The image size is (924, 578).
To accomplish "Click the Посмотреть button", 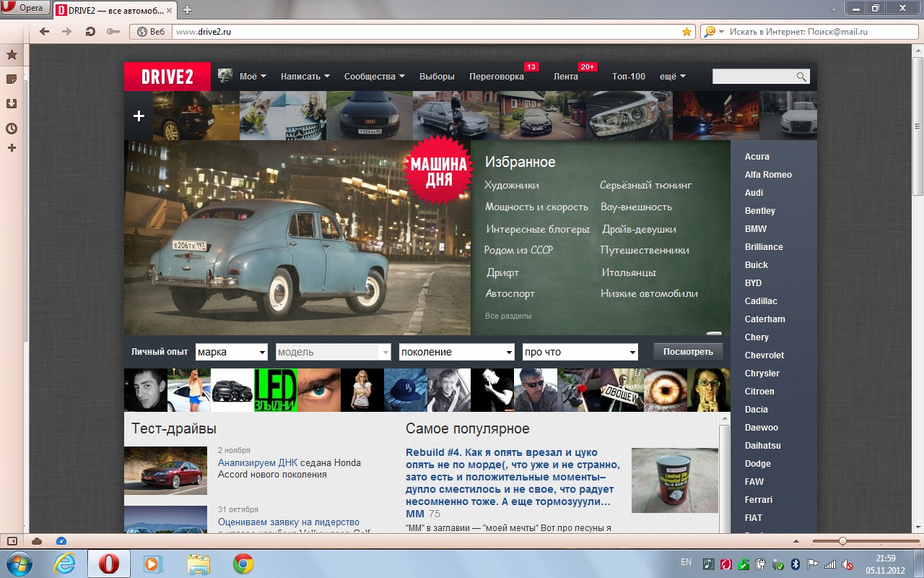I will tap(688, 352).
